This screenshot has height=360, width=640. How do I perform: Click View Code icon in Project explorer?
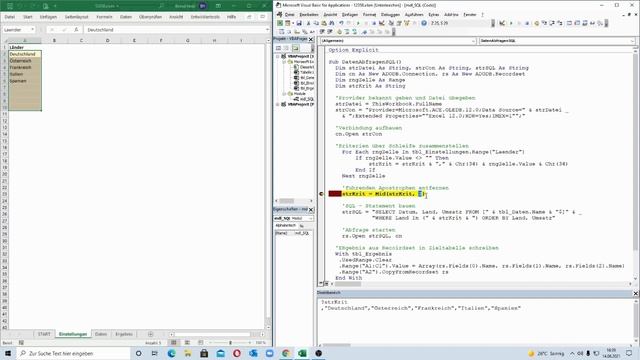[279, 48]
